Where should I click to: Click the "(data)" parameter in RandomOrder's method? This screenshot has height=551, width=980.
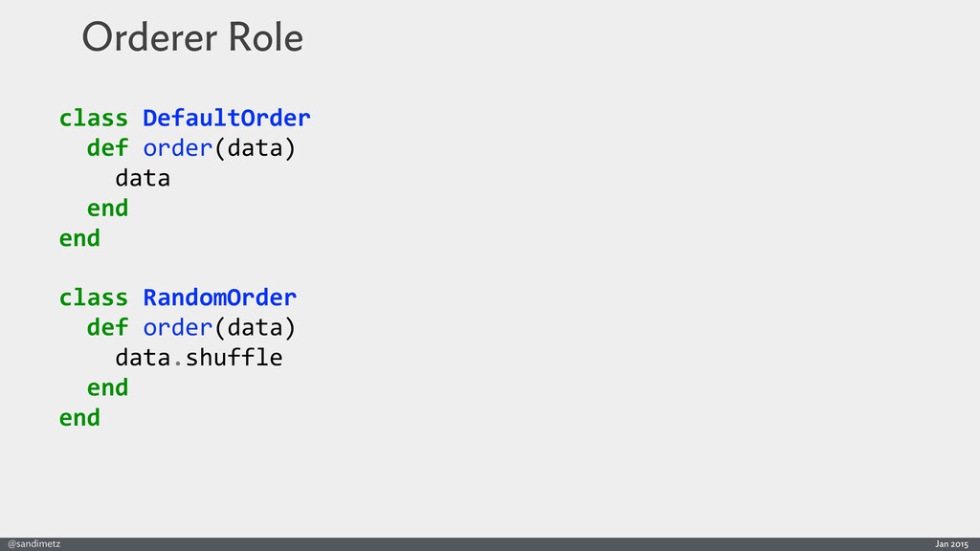[x=254, y=328]
